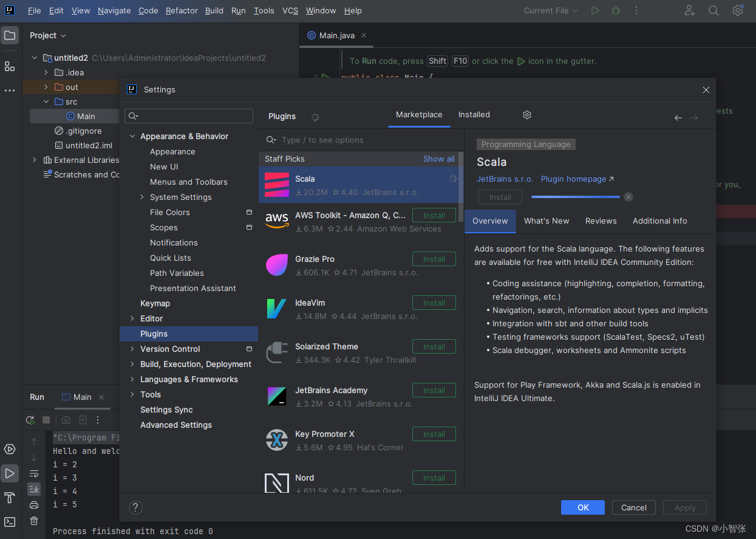Print console output with printer icon

click(34, 505)
